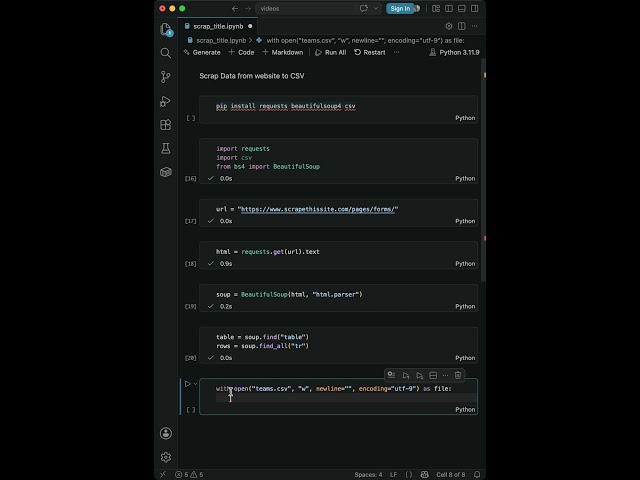Toggle the secondary side bar

[475, 9]
